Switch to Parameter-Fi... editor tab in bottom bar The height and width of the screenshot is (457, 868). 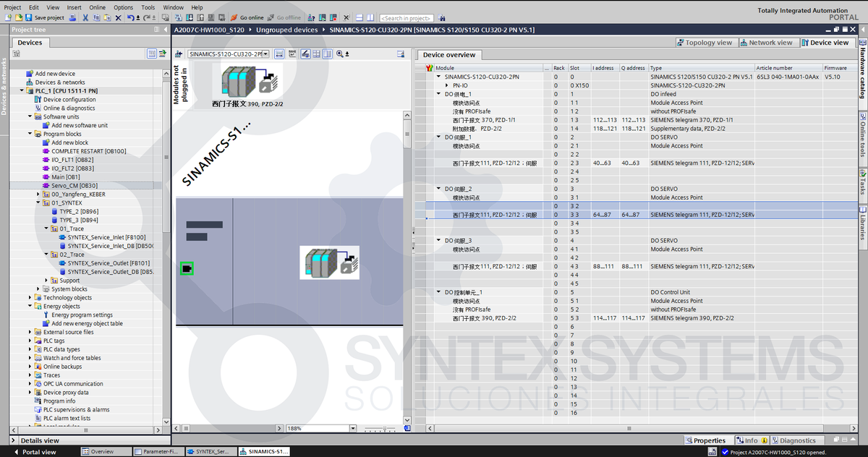click(x=159, y=452)
